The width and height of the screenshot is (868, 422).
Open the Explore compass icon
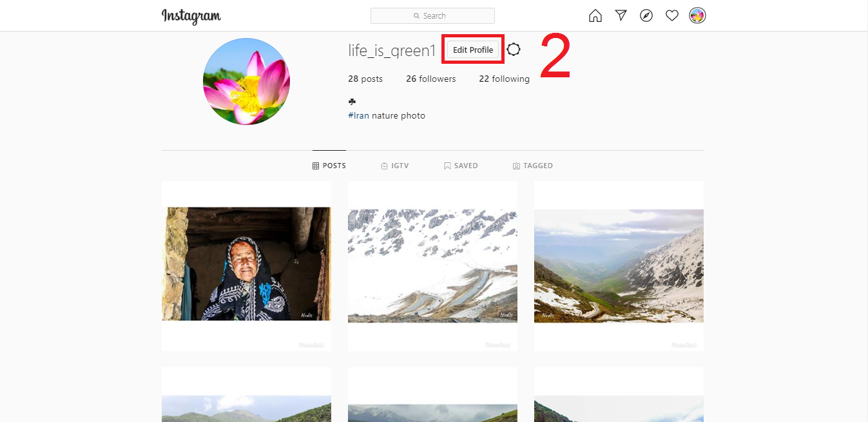[x=646, y=15]
